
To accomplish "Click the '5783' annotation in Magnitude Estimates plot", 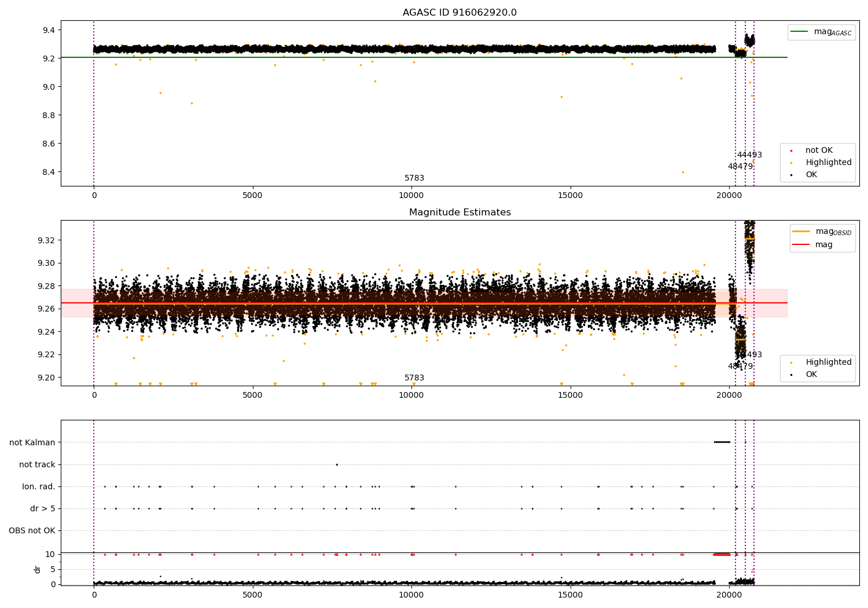I will 414,378.
